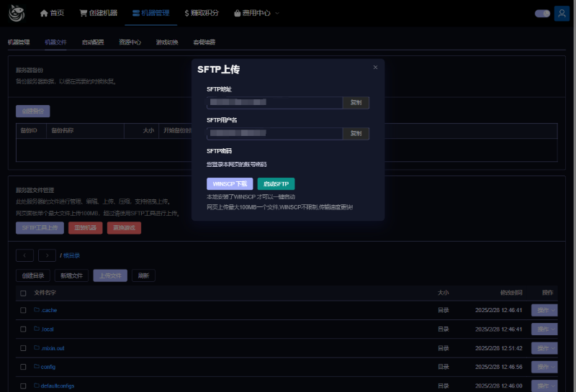Click the shopping cart icon for 创建机器

[x=84, y=13]
